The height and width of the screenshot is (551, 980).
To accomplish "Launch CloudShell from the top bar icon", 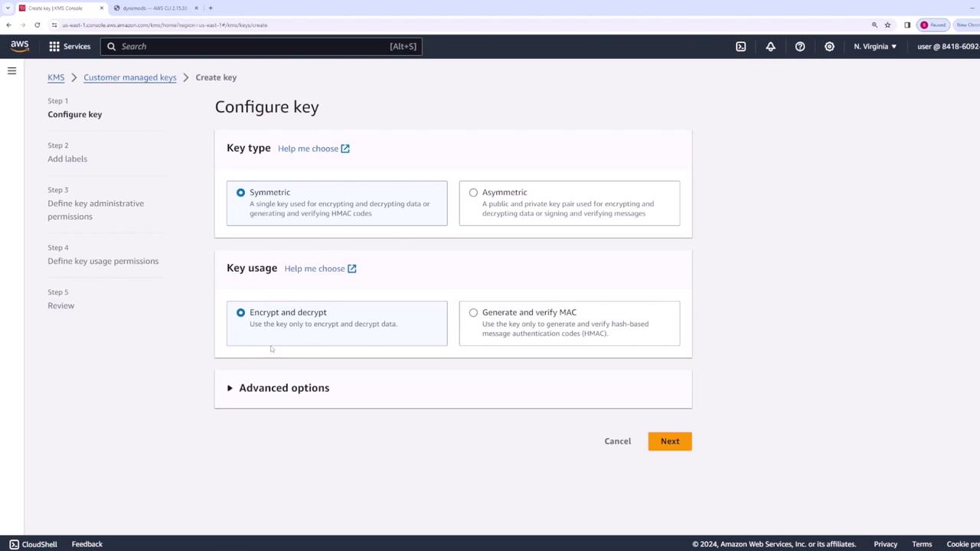I will click(740, 47).
